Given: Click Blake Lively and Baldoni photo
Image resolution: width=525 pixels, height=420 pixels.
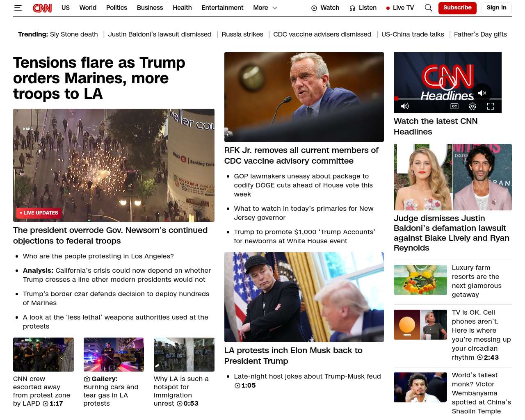Looking at the screenshot, I should pos(453,177).
